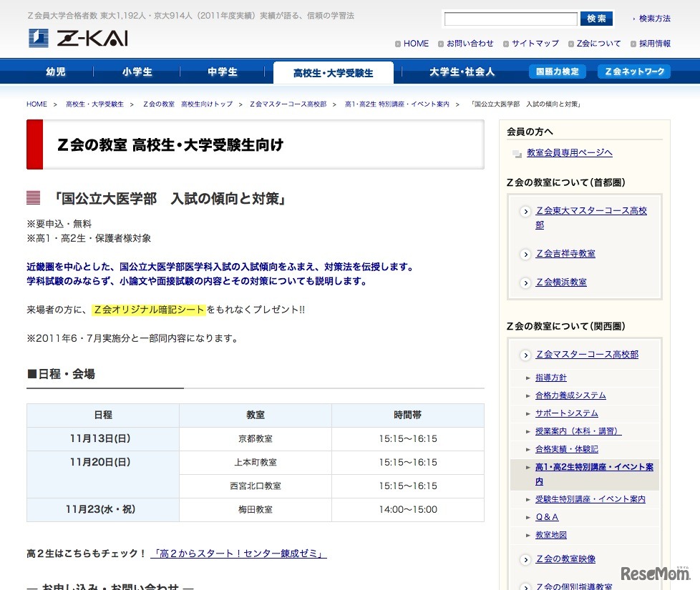This screenshot has height=590, width=700.
Task: Click the page icon beside 教室会員専用ページへ
Action: pyautogui.click(x=517, y=153)
